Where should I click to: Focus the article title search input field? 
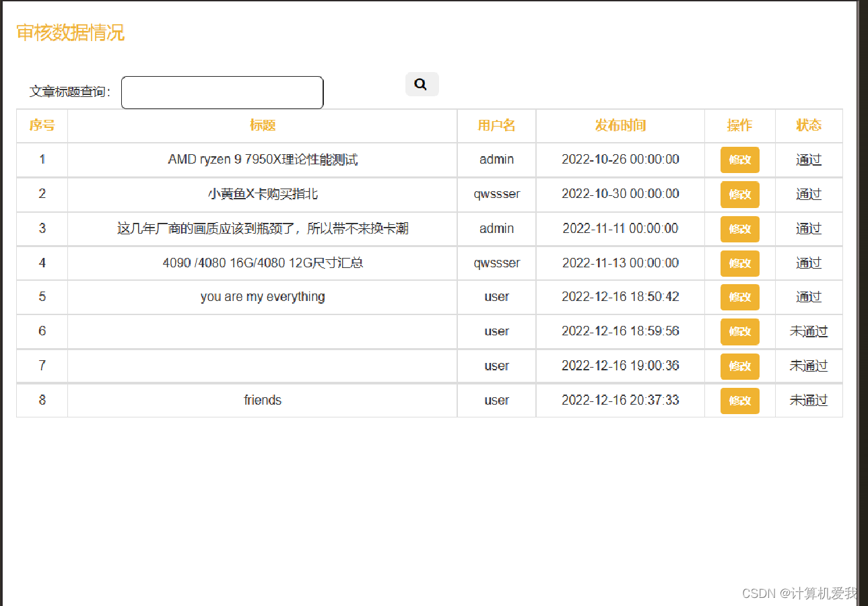pos(222,92)
